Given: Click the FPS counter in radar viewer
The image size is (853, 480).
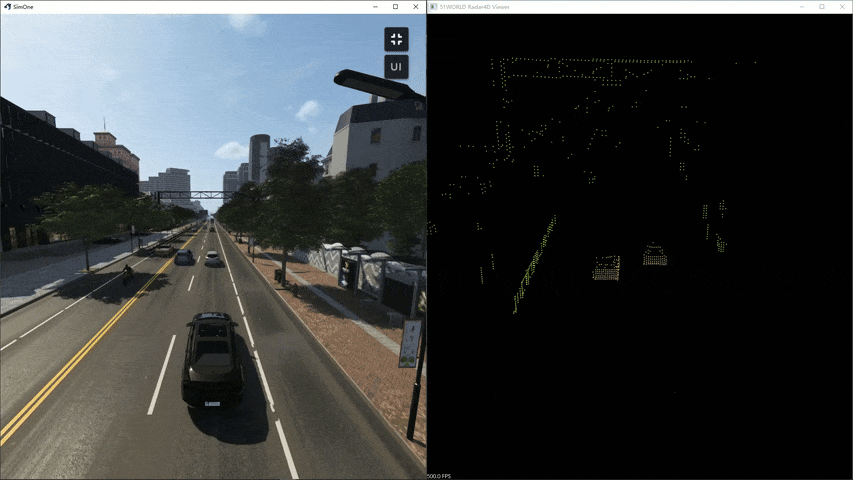Looking at the screenshot, I should click(x=441, y=476).
